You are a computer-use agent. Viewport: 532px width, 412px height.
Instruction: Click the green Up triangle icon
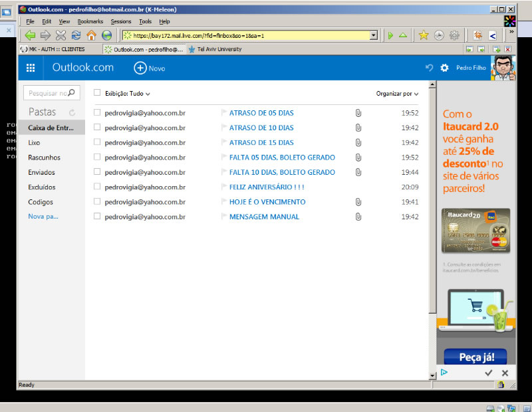point(403,35)
